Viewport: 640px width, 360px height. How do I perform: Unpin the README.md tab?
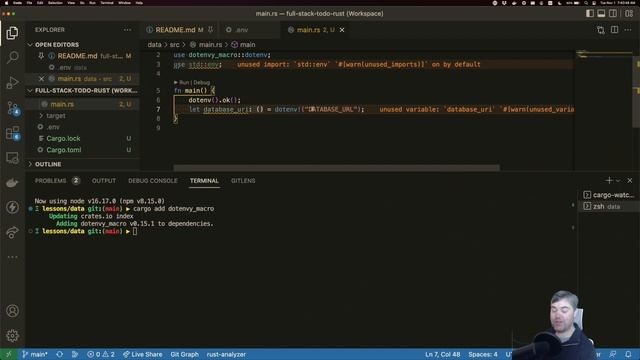(x=211, y=30)
